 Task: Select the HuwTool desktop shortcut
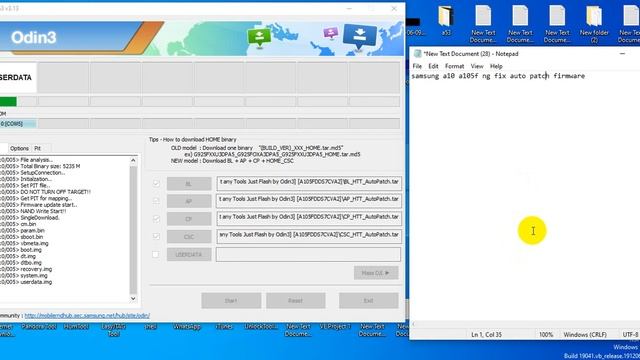coord(76,327)
